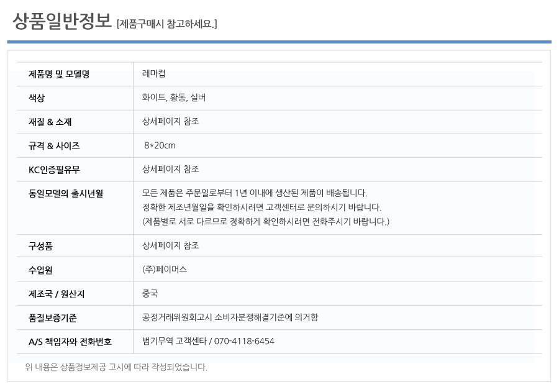
Task: Click the 재질 & 소재 label
Action: 50,122
